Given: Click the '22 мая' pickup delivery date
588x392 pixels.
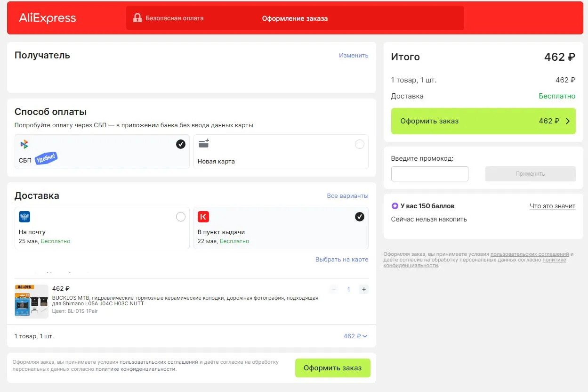Looking at the screenshot, I should [208, 241].
